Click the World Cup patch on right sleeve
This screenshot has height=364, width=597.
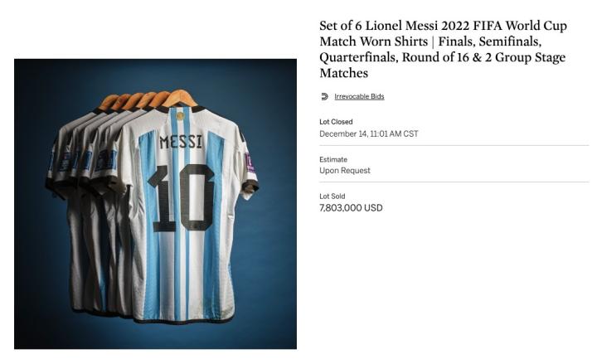coord(250,163)
